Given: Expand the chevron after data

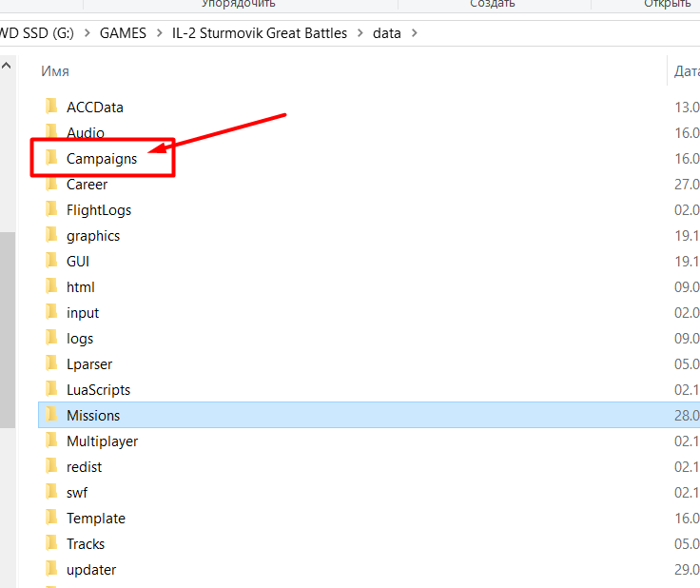Looking at the screenshot, I should click(x=415, y=33).
